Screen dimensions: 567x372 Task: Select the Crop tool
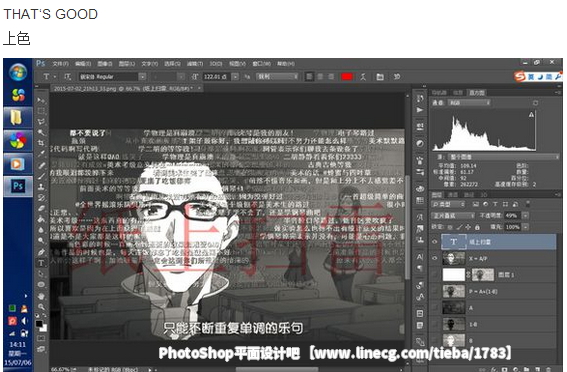[41, 143]
